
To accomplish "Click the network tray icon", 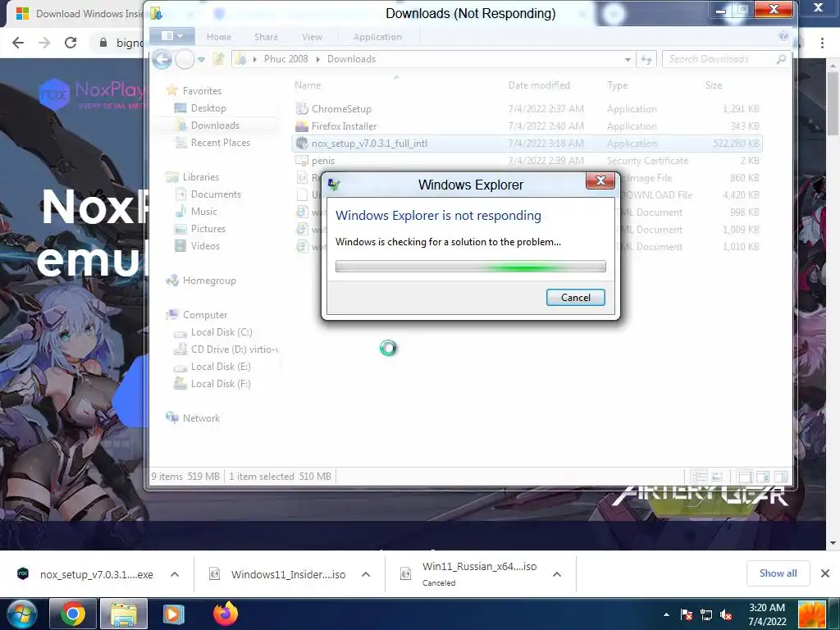I will [x=706, y=614].
